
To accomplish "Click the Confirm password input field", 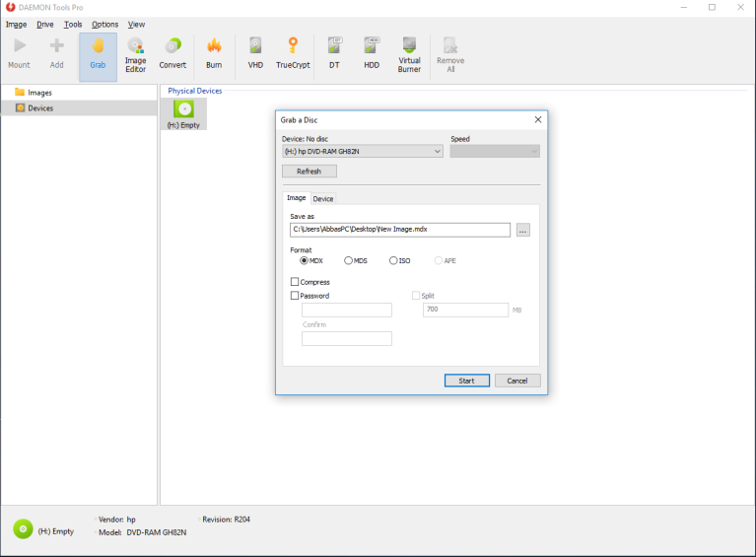I will click(x=347, y=338).
